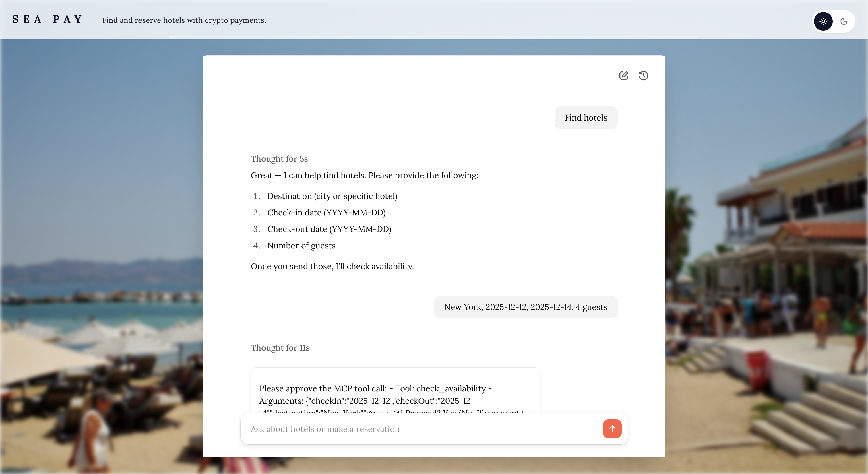Viewport: 868px width, 474px height.
Task: Click the 'Great — I can help' reply text
Action: coord(364,176)
